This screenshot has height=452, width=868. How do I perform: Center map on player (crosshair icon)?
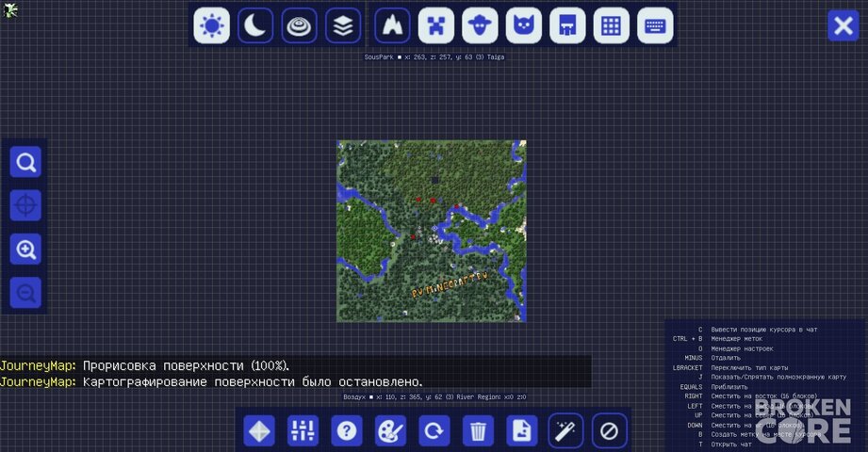coord(25,205)
